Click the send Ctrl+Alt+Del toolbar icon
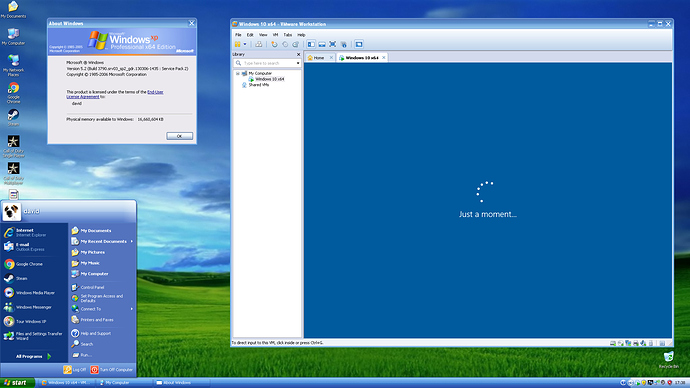 coord(259,44)
